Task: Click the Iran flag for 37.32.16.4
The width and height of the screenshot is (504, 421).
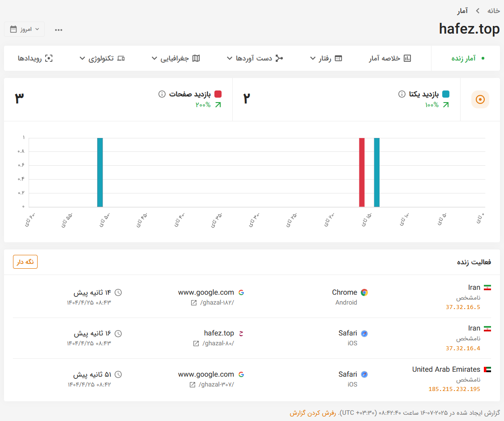Action: (487, 329)
